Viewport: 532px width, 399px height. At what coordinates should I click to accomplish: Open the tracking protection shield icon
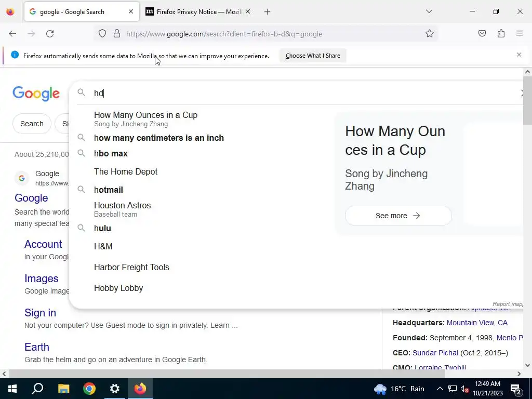click(x=102, y=34)
